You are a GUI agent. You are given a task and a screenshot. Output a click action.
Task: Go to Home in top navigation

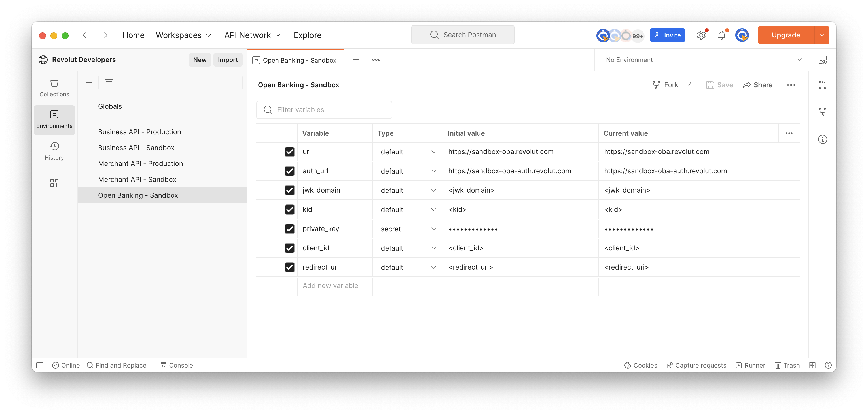[x=134, y=35]
